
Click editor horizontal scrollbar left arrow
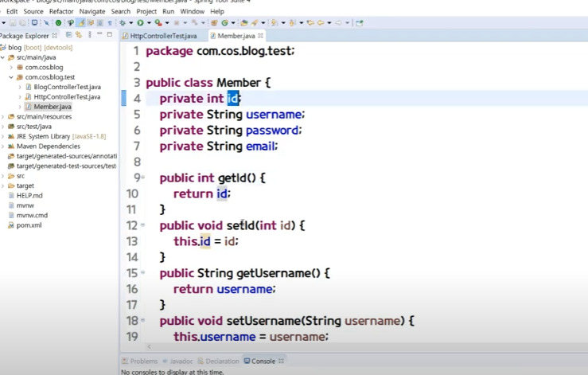coord(150,347)
